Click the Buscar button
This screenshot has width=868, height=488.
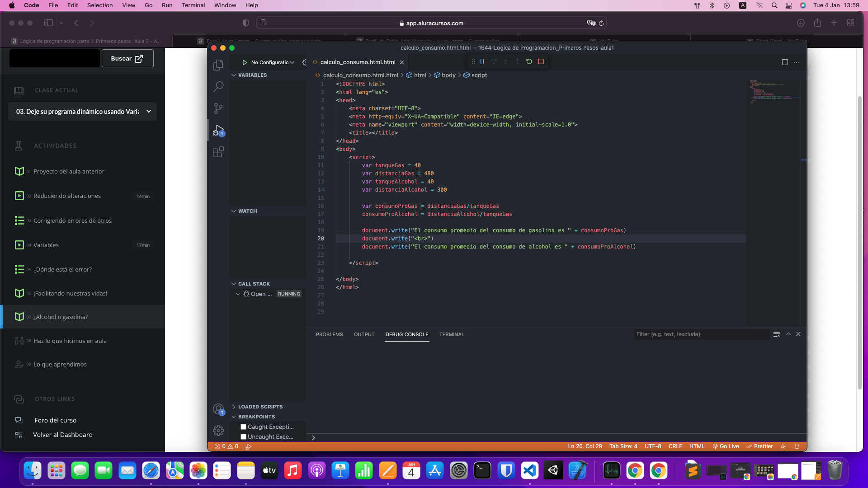(x=127, y=58)
